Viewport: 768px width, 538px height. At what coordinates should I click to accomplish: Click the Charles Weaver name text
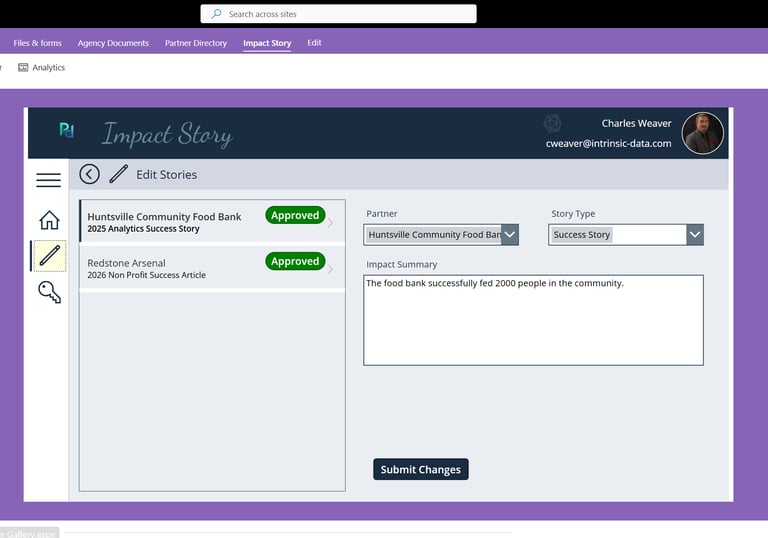[x=636, y=123]
